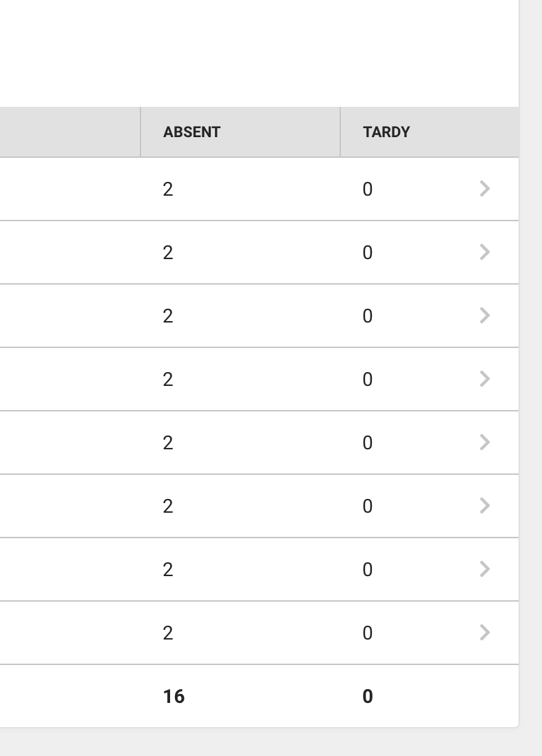
Task: Select the first row's absent count 2
Action: pos(167,189)
